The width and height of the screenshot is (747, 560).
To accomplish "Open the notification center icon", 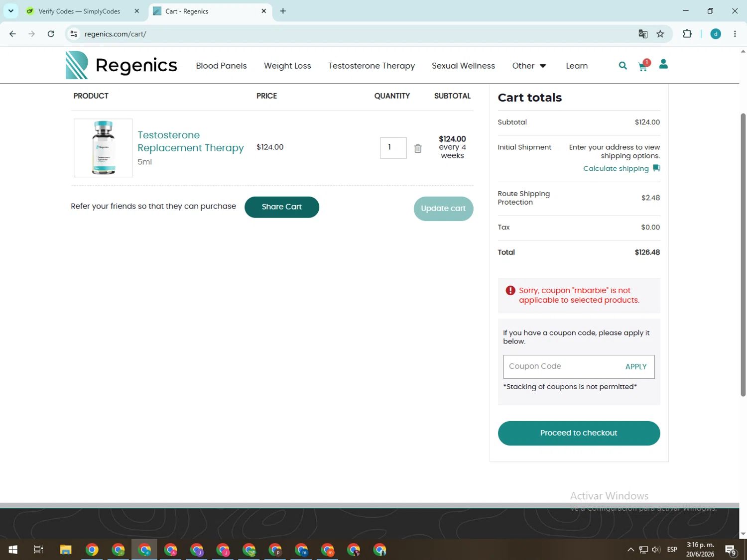I will [731, 550].
